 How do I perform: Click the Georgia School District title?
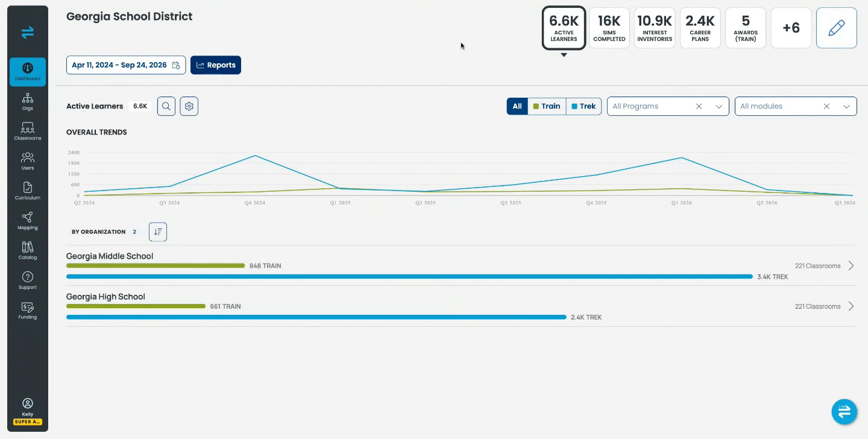click(x=130, y=17)
